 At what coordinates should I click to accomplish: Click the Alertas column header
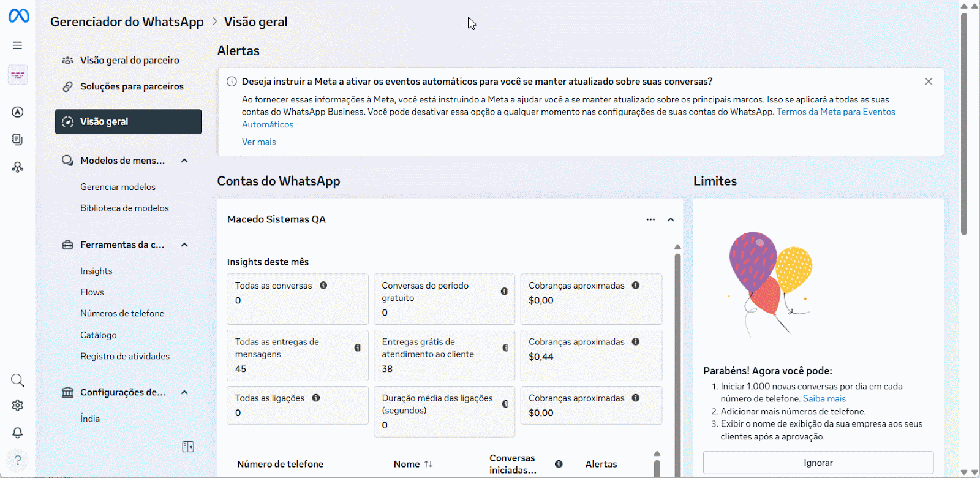coord(601,465)
